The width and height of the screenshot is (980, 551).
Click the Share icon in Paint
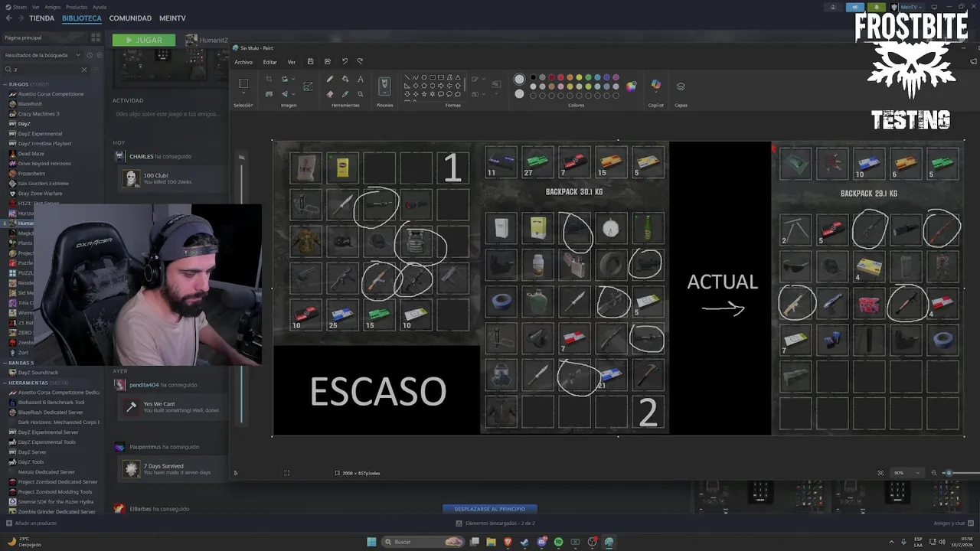[328, 62]
